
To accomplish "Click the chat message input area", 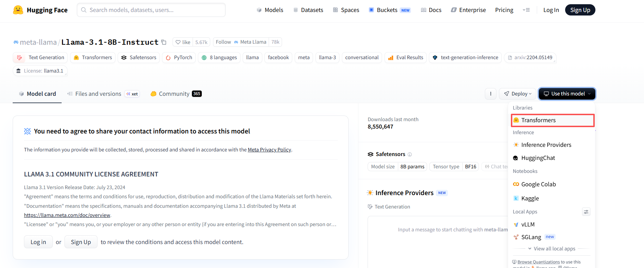I will 438,242.
